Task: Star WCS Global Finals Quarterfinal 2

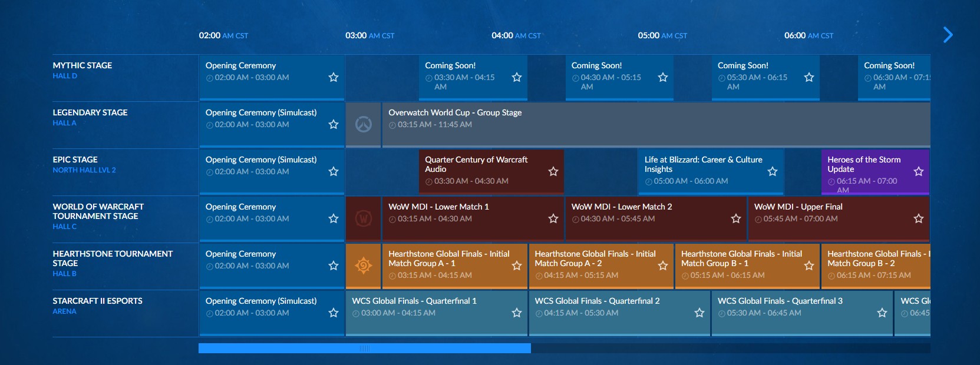Action: 699,313
